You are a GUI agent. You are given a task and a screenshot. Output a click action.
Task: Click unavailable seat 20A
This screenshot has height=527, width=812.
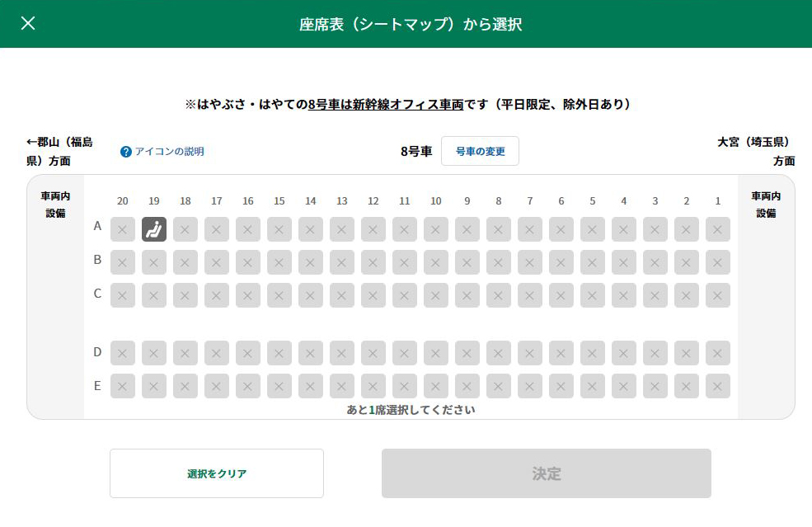[x=123, y=229]
